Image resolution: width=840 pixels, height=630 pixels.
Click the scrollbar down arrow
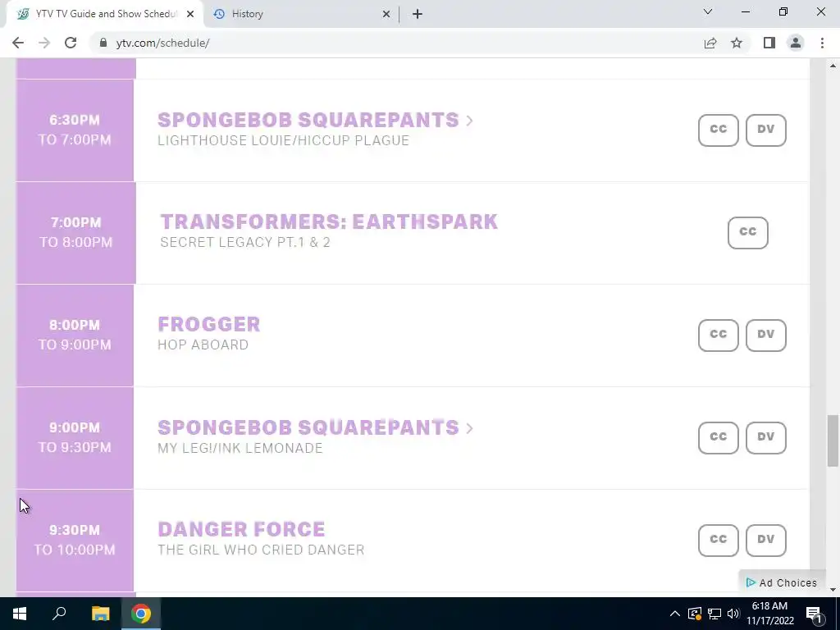click(x=833, y=590)
